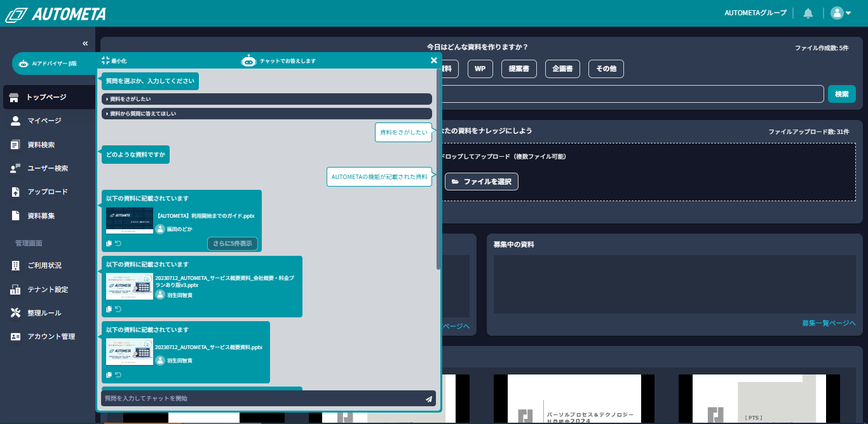Regenerate the 料金プランあり版v3 answer
The image size is (868, 424).
[118, 309]
